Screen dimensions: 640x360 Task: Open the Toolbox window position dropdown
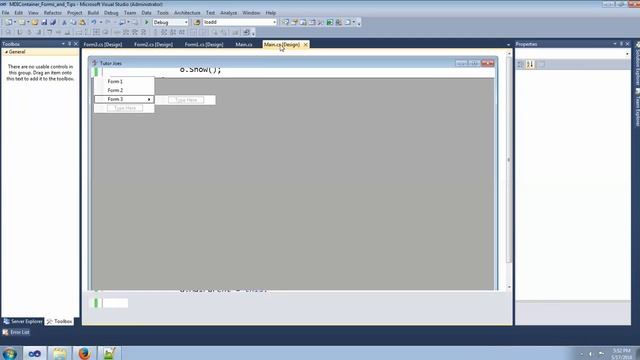pos(63,44)
